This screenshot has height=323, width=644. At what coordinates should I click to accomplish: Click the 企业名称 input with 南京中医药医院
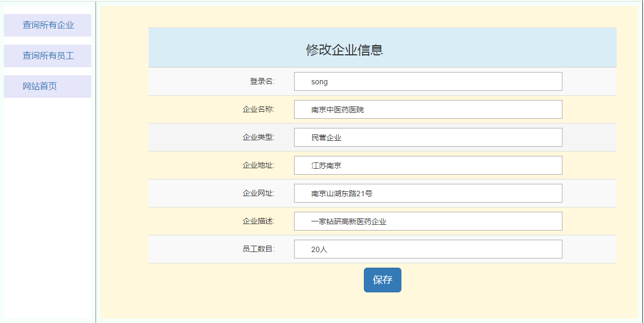click(x=428, y=110)
